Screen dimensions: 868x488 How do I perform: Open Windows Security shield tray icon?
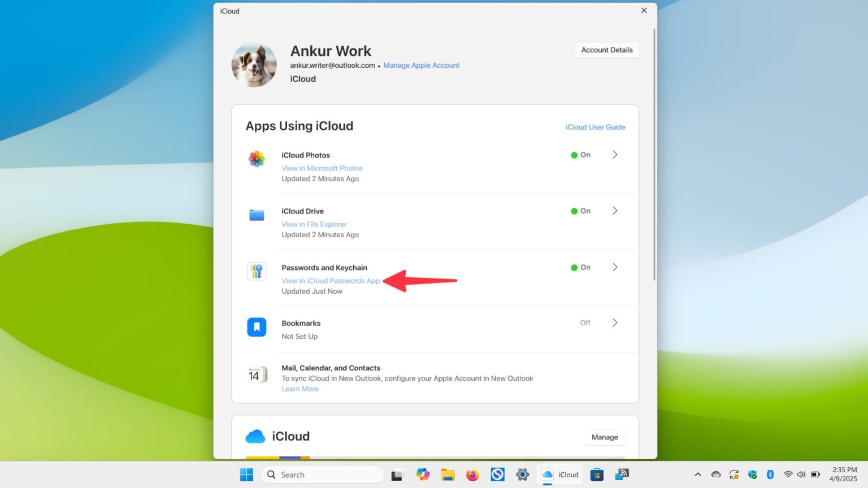[x=752, y=474]
